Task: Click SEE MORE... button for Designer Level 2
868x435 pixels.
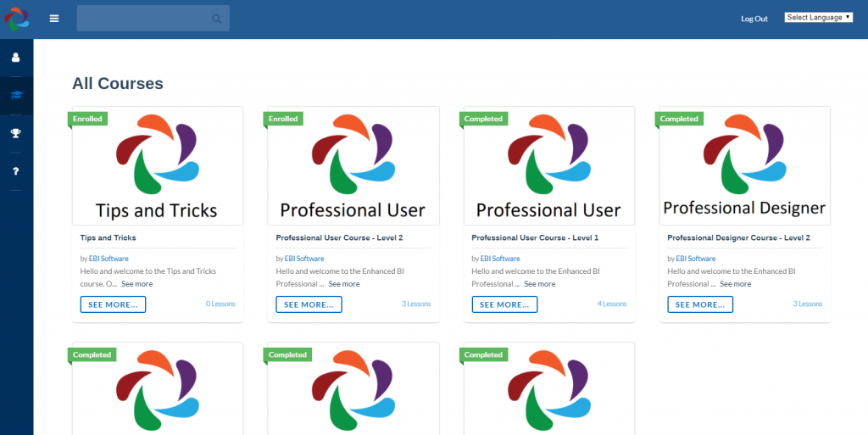Action: point(700,304)
